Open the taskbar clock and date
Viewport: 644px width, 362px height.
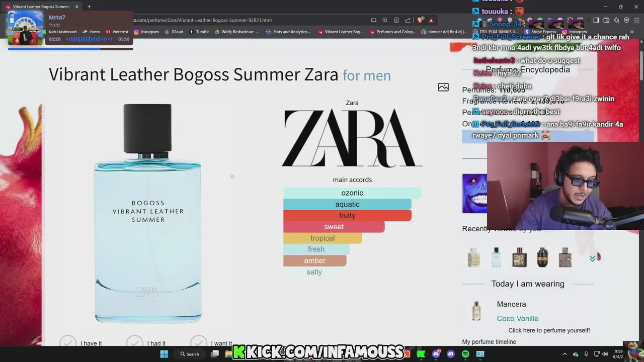click(619, 354)
